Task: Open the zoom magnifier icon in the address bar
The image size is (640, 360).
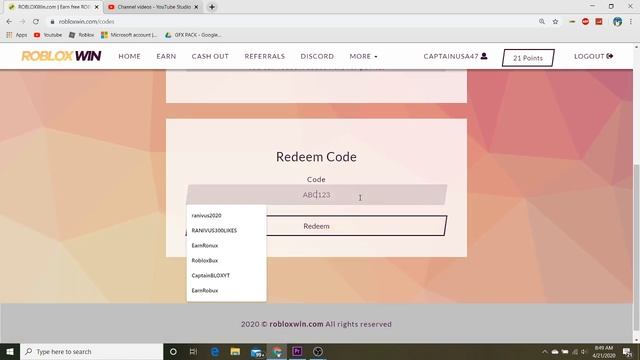Action: [x=542, y=22]
